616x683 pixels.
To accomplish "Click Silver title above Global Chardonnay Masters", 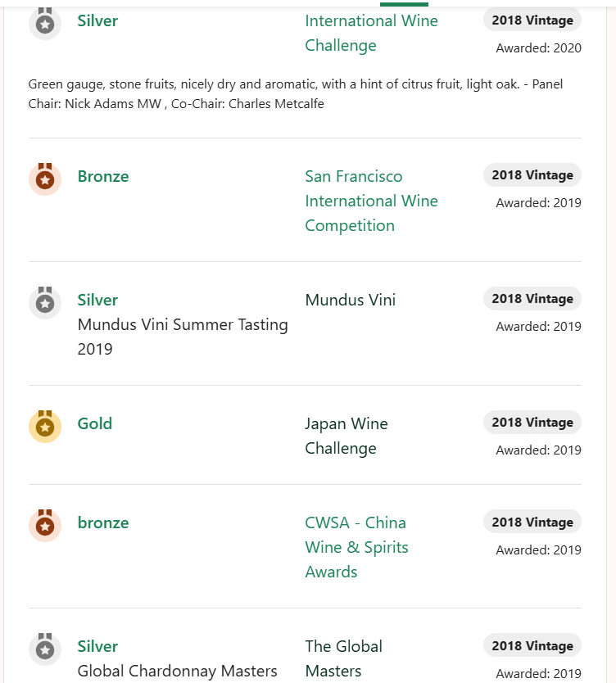I will (x=97, y=646).
